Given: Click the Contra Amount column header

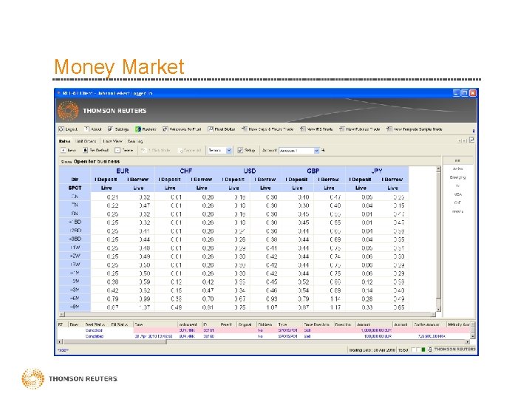Looking at the screenshot, I should coord(429,324).
